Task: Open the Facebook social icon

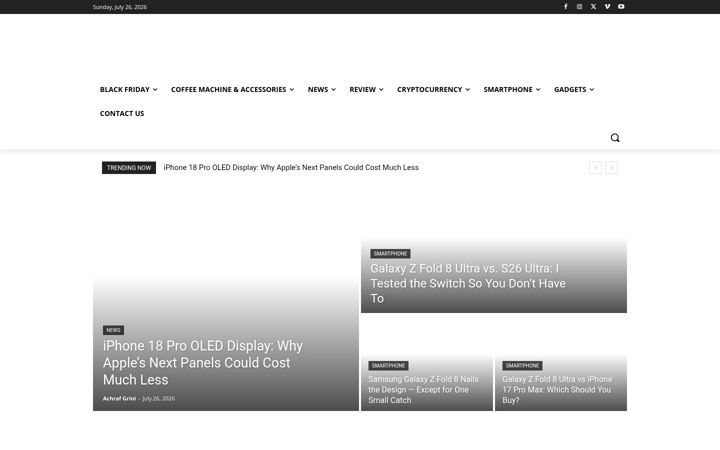Action: (566, 6)
